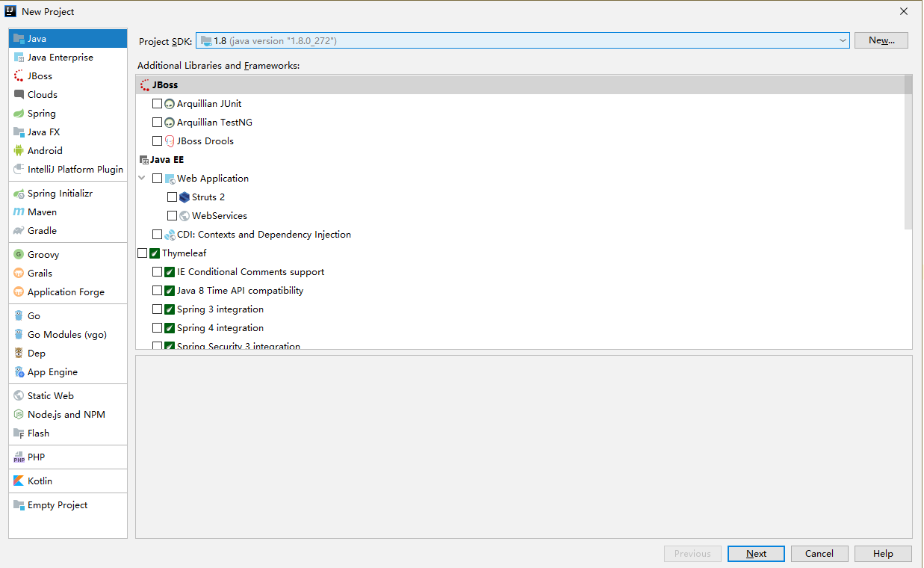The height and width of the screenshot is (568, 924).
Task: Select the Android robot icon
Action: 19,151
